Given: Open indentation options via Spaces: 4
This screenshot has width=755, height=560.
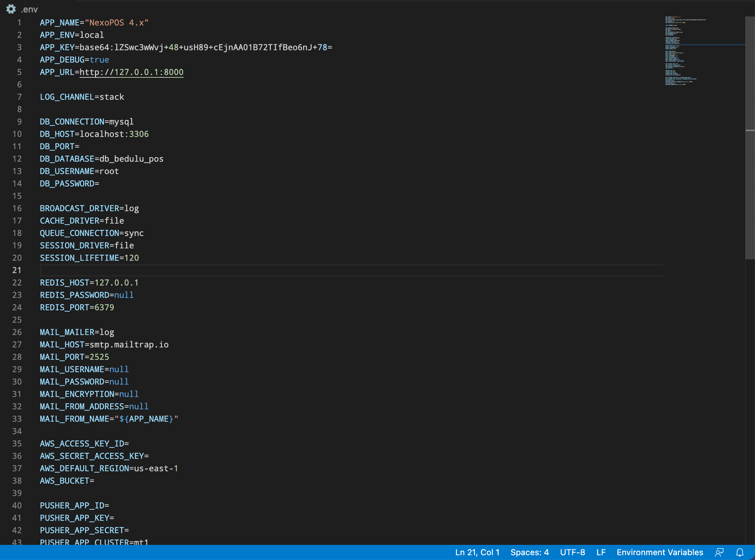Looking at the screenshot, I should [529, 552].
